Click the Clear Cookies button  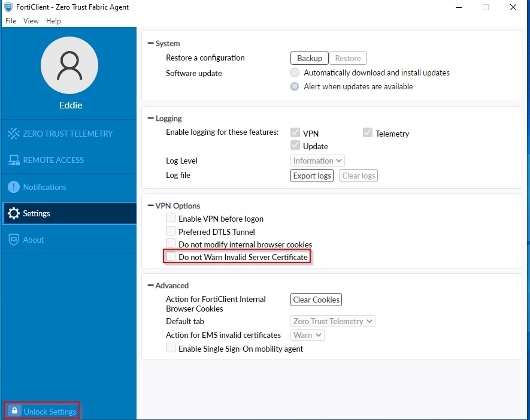pyautogui.click(x=316, y=300)
